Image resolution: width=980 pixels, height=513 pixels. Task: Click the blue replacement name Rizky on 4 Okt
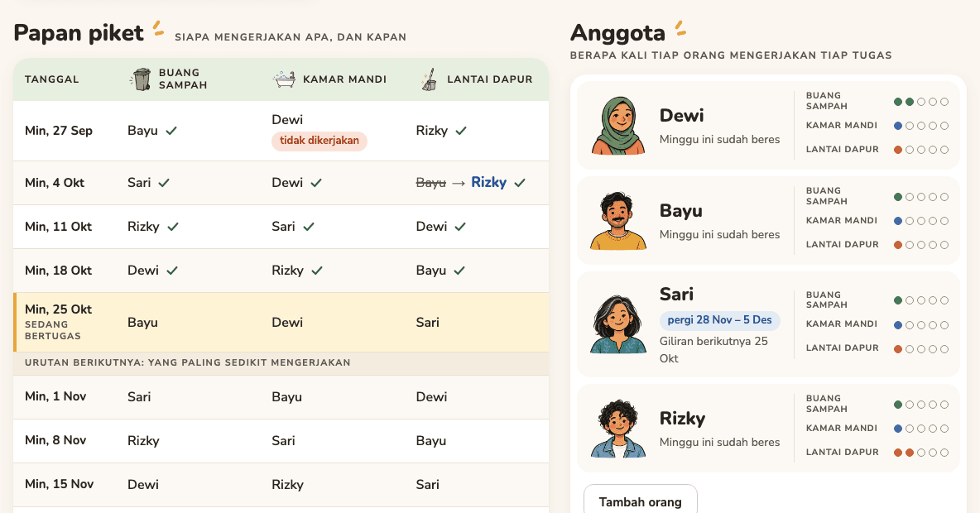pyautogui.click(x=488, y=183)
